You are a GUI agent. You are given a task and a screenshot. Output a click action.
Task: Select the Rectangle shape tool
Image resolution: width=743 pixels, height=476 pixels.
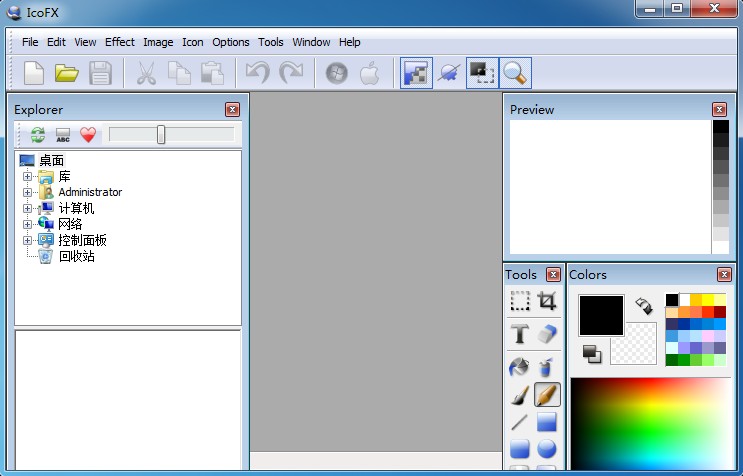(546, 422)
